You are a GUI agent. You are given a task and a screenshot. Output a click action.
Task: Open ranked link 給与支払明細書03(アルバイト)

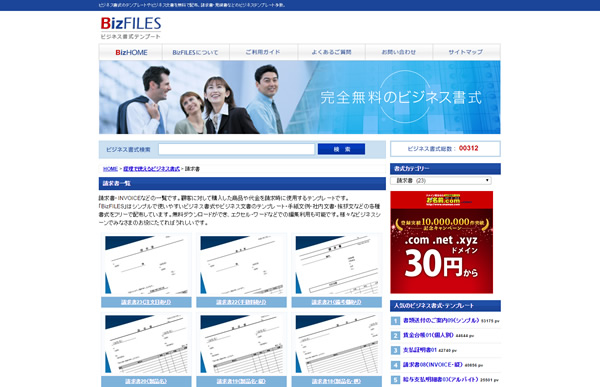[x=440, y=379]
